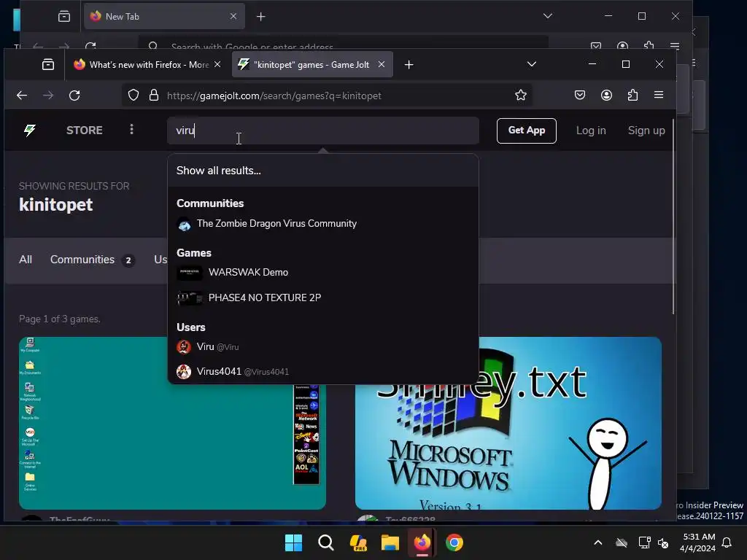Open Firefox from the taskbar
747x560 pixels.
[422, 542]
